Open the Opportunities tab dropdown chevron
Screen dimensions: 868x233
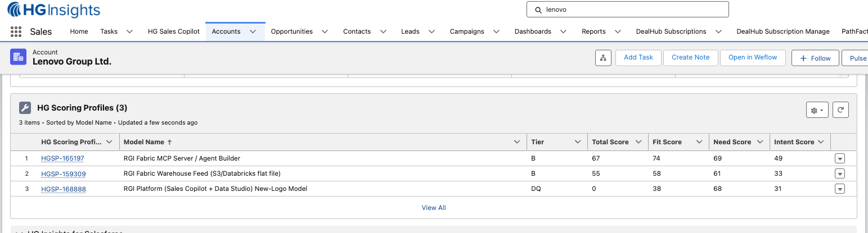[x=325, y=31]
